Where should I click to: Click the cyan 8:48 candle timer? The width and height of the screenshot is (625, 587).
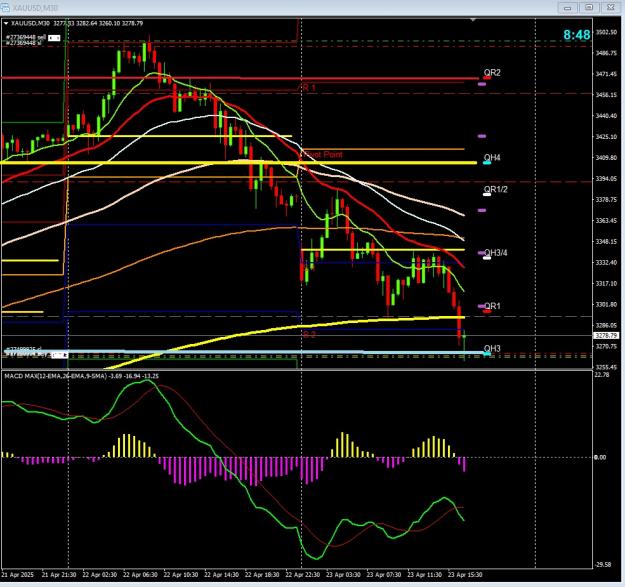pyautogui.click(x=577, y=35)
